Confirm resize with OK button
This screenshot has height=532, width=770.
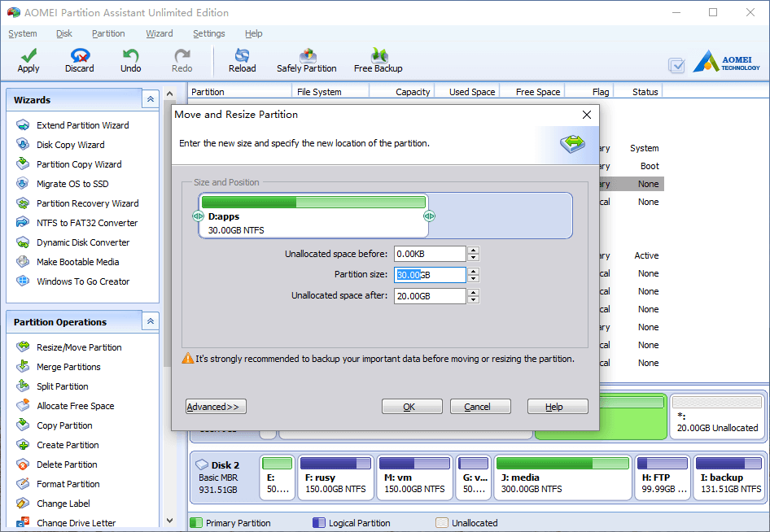click(x=412, y=407)
